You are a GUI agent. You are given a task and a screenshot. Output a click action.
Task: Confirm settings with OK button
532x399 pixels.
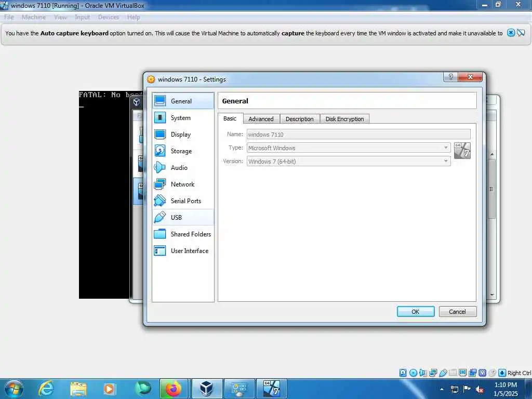[416, 312]
